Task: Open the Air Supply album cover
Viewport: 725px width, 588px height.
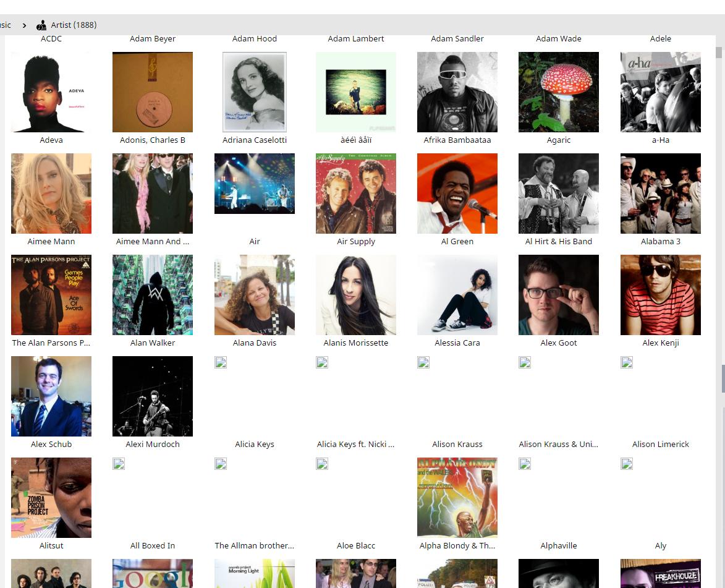Action: pos(356,194)
